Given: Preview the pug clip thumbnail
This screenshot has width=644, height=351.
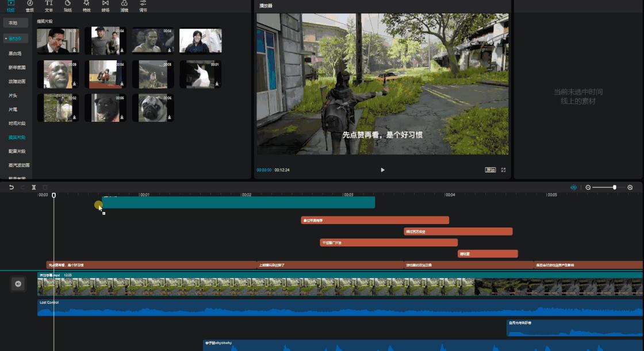Looking at the screenshot, I should [x=153, y=108].
